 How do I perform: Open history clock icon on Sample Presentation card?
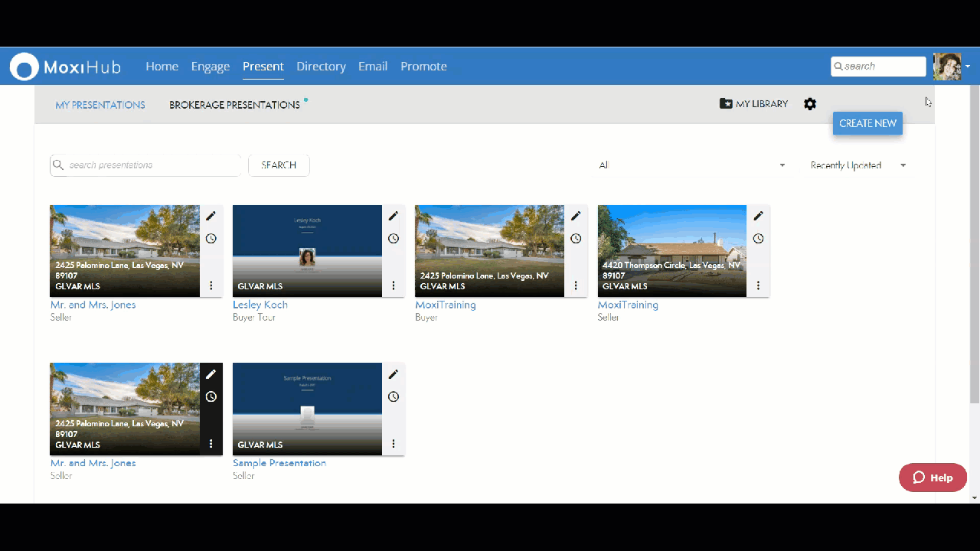point(394,396)
